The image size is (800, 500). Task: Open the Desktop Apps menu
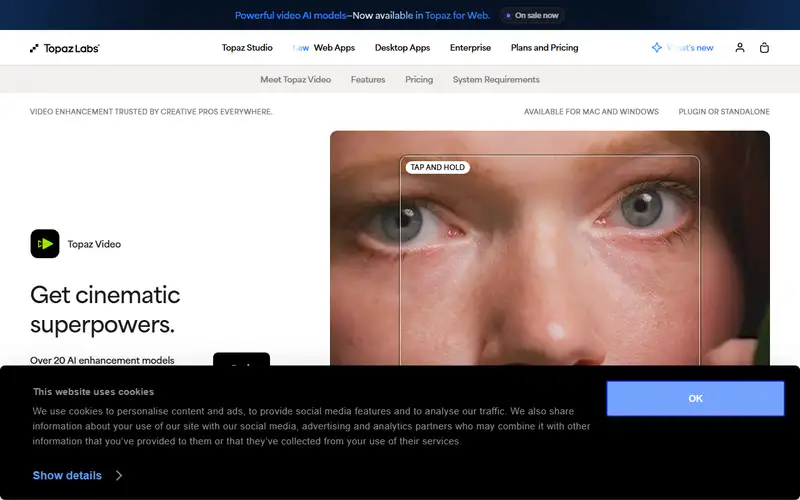point(403,47)
